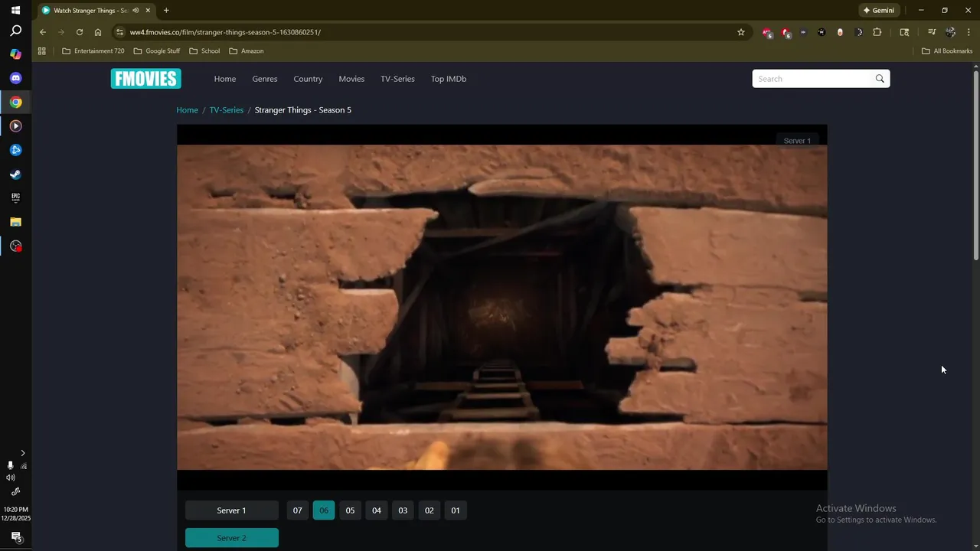
Task: Open Top IMDb page
Action: (449, 79)
